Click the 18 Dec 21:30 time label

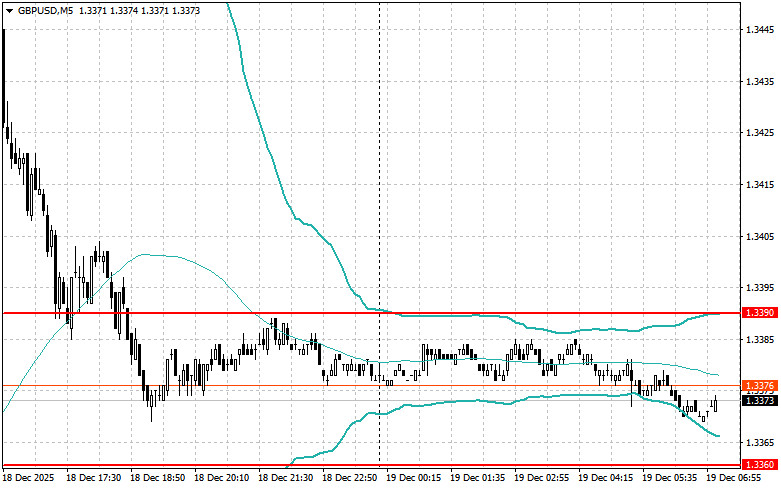coord(285,478)
